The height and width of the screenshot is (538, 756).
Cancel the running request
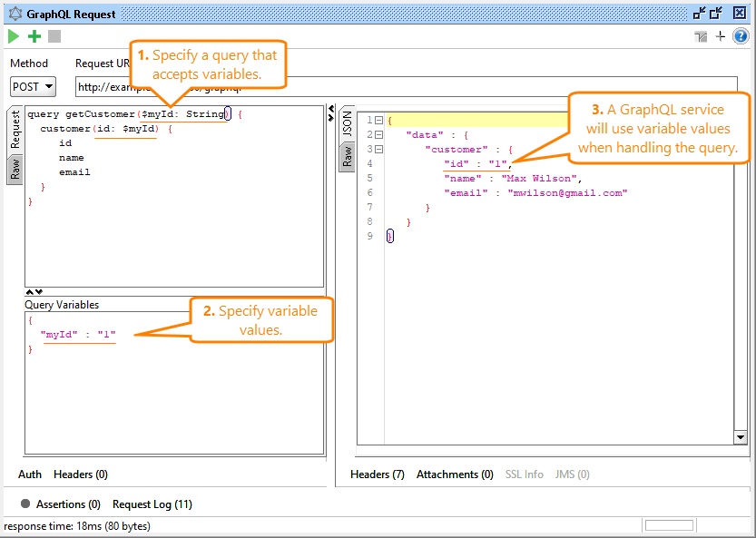pos(54,36)
